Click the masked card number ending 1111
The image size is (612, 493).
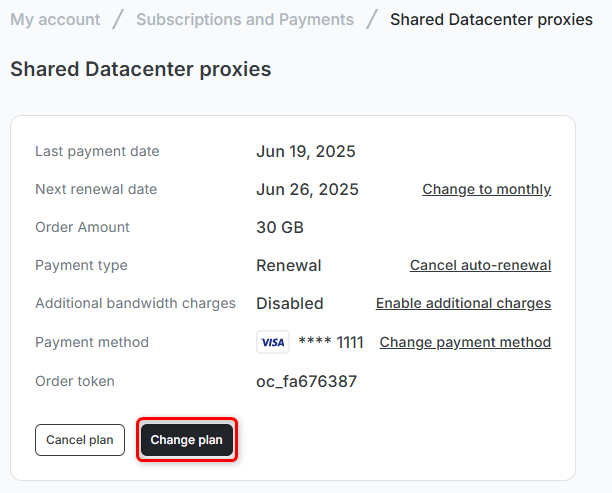pyautogui.click(x=331, y=342)
